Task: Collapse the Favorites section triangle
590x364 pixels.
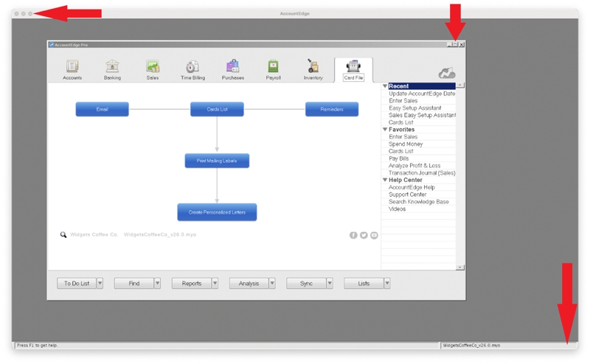Action: point(385,130)
